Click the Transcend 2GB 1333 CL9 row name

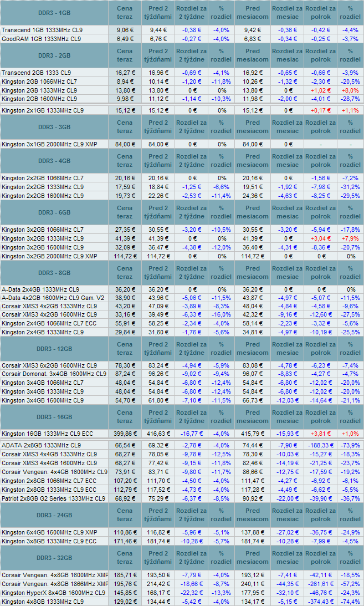36,73
